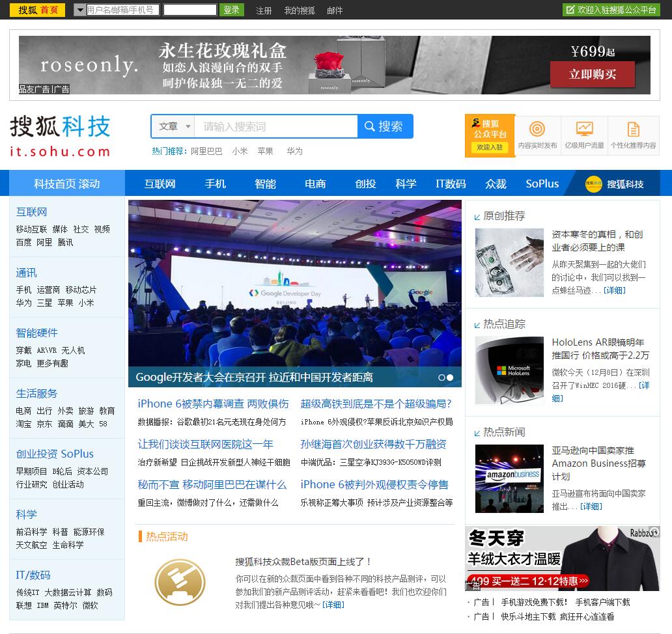Open the 智能 navigation tab
Image resolution: width=672 pixels, height=634 pixels.
[265, 184]
